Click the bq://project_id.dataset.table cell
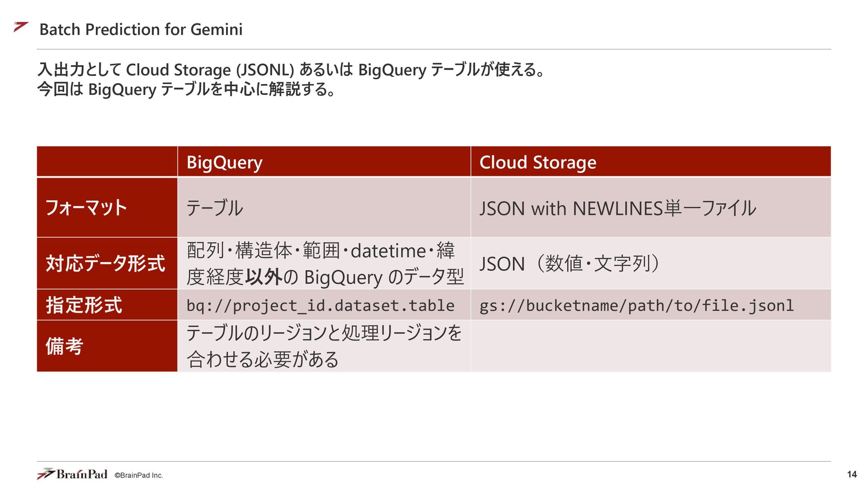The height and width of the screenshot is (488, 868). pyautogui.click(x=324, y=305)
